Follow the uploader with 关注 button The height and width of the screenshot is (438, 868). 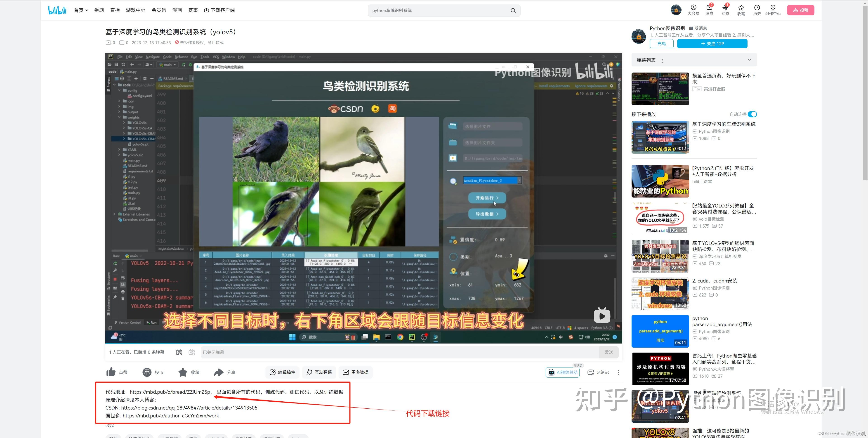coord(712,43)
